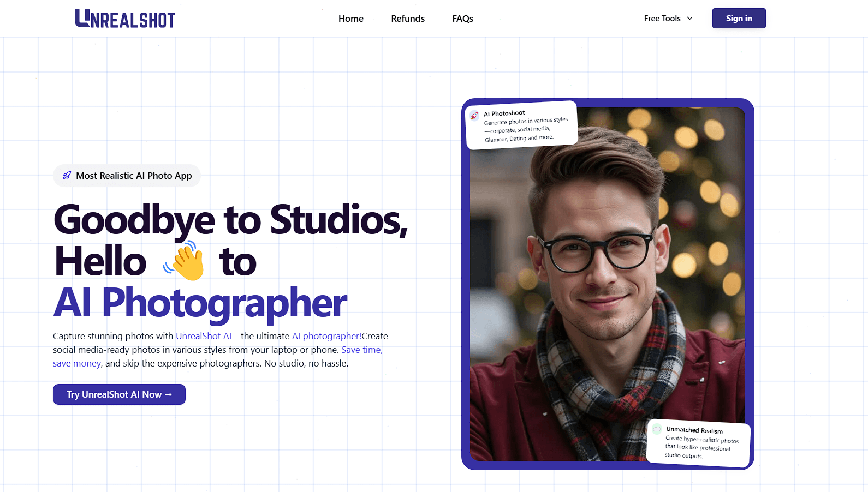Click the Unmatched Realism card title

click(x=694, y=430)
